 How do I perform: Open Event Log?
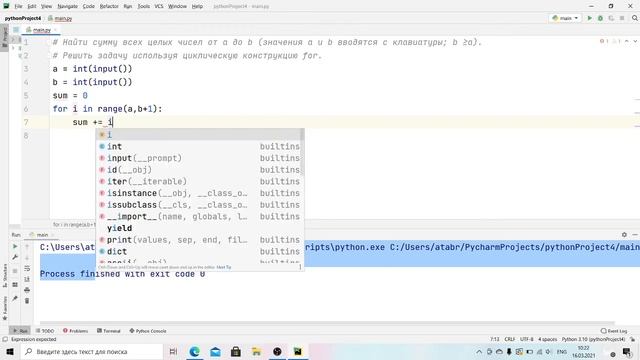[614, 331]
